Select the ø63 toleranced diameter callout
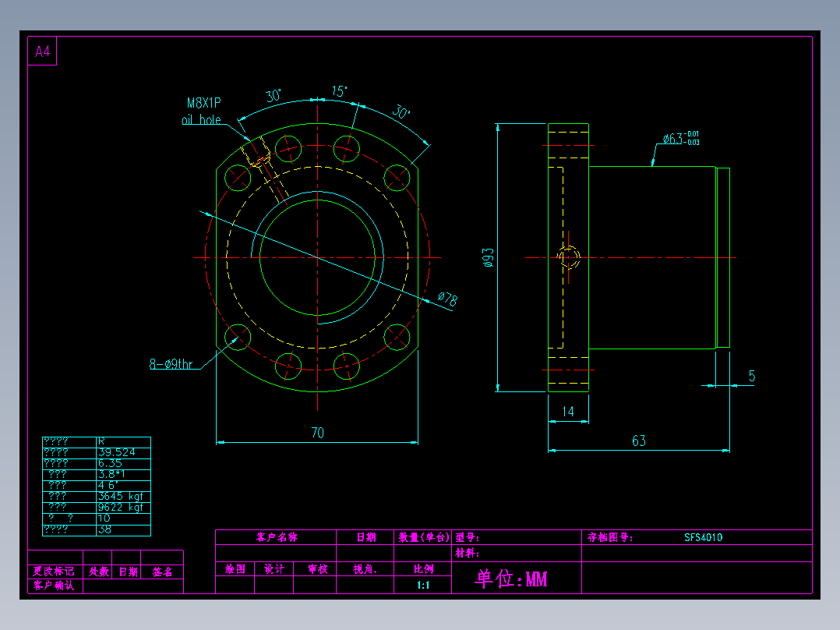Screen dimensions: 840x630 (x=680, y=138)
